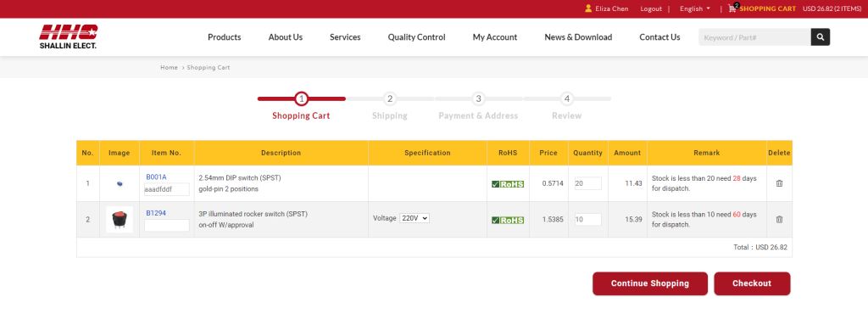Open the News & Download menu
Viewport: 868px width, 314px height.
(578, 37)
